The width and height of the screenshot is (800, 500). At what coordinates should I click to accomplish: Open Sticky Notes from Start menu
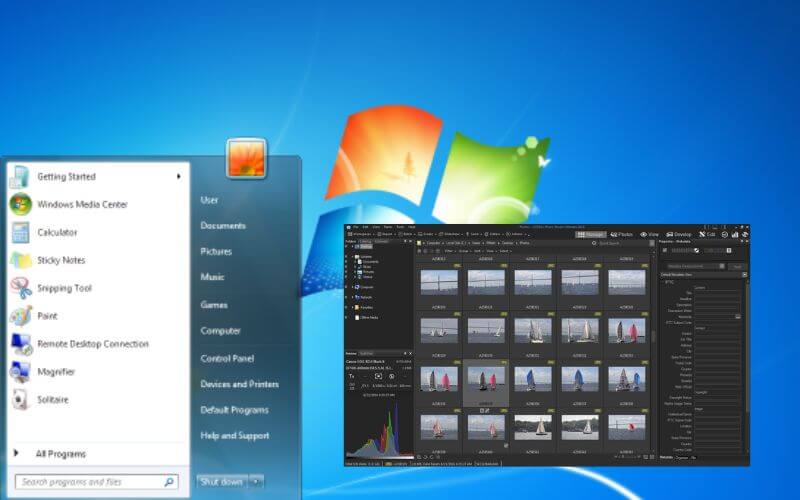[x=60, y=260]
